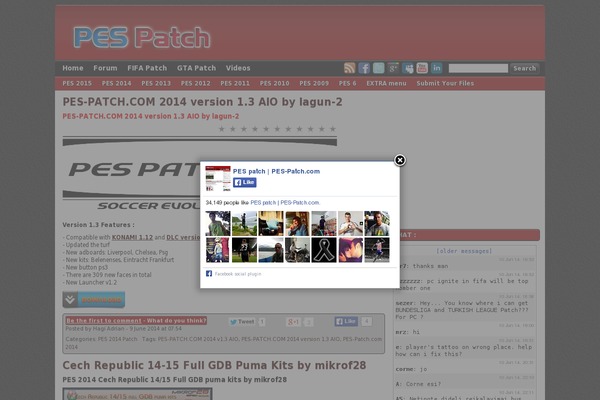Open the KONAMI 1.12 link
Viewport: 600px width, 400px height.
pyautogui.click(x=132, y=237)
